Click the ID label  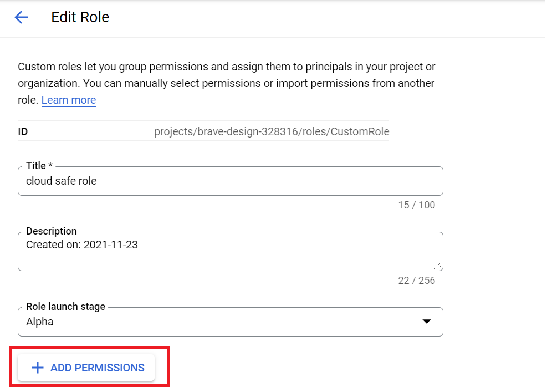coord(23,131)
